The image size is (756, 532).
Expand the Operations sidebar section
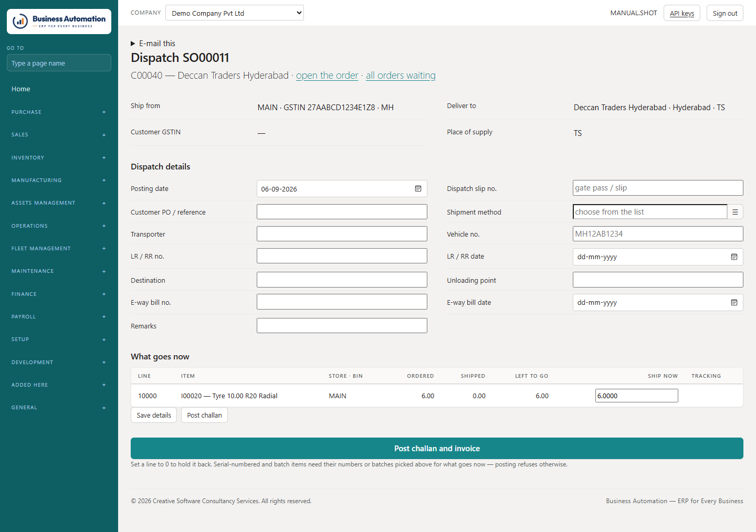[x=59, y=226]
